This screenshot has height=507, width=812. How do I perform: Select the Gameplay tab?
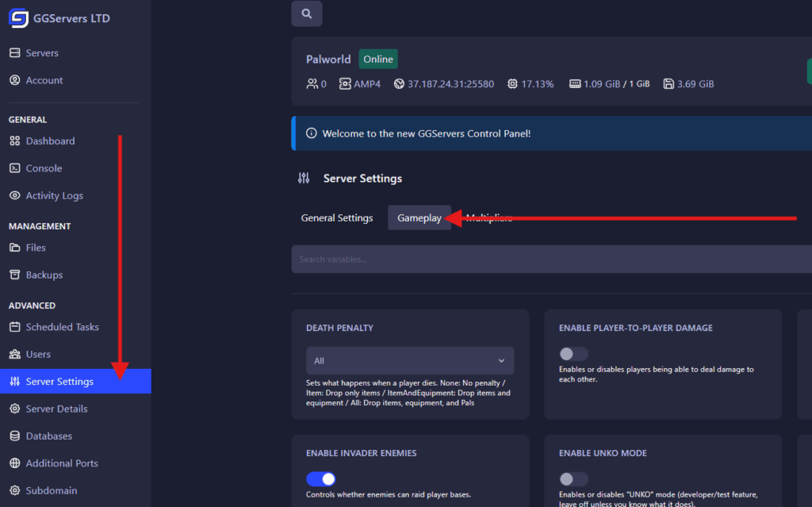[x=419, y=218]
